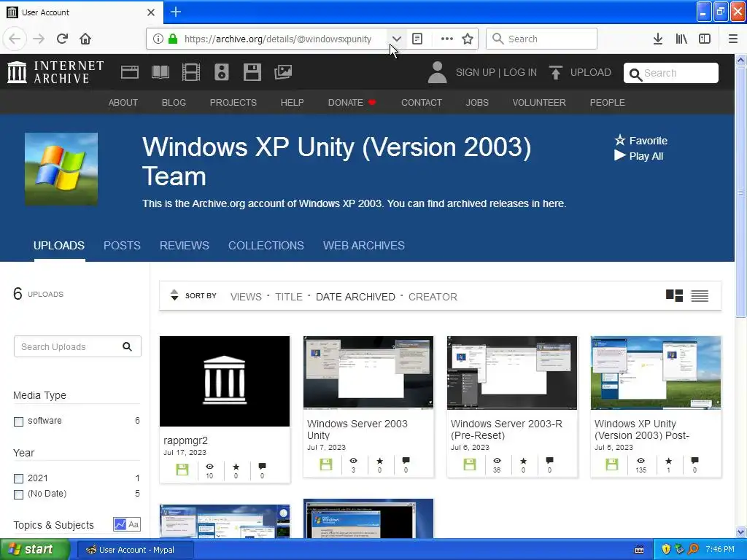Click LOG IN link
747x560 pixels.
pos(520,72)
